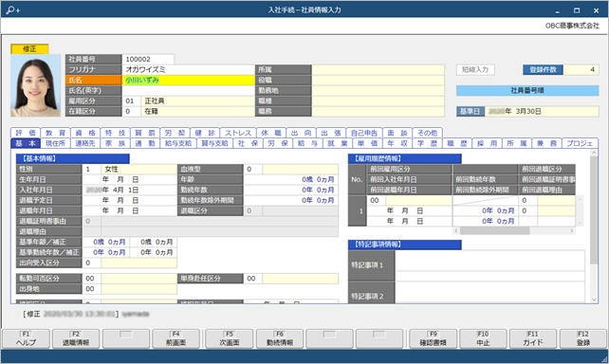
Task: Click the 社員番号 input field
Action: pyautogui.click(x=148, y=60)
